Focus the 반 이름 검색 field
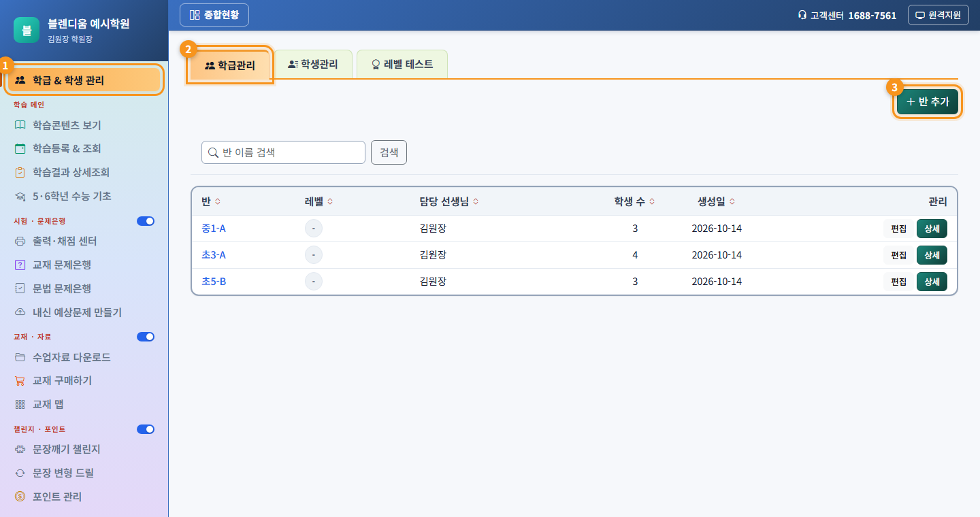Screen dimensions: 980x517 coord(283,152)
